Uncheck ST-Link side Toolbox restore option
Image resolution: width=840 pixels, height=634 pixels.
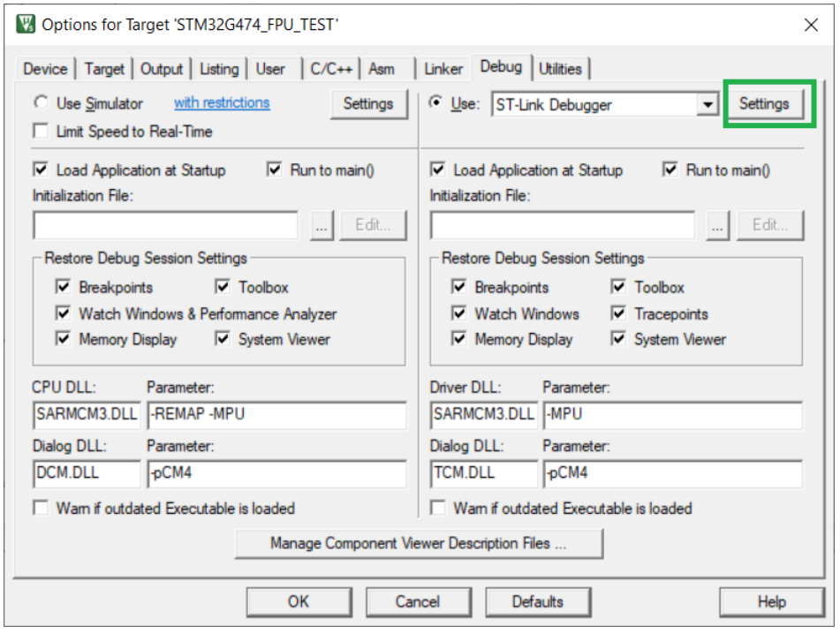coord(619,287)
